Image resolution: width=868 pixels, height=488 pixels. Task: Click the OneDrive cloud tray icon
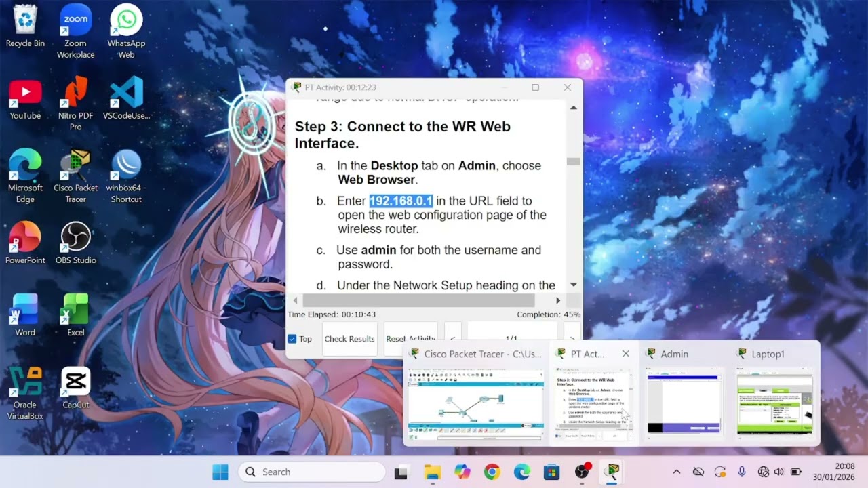click(698, 472)
